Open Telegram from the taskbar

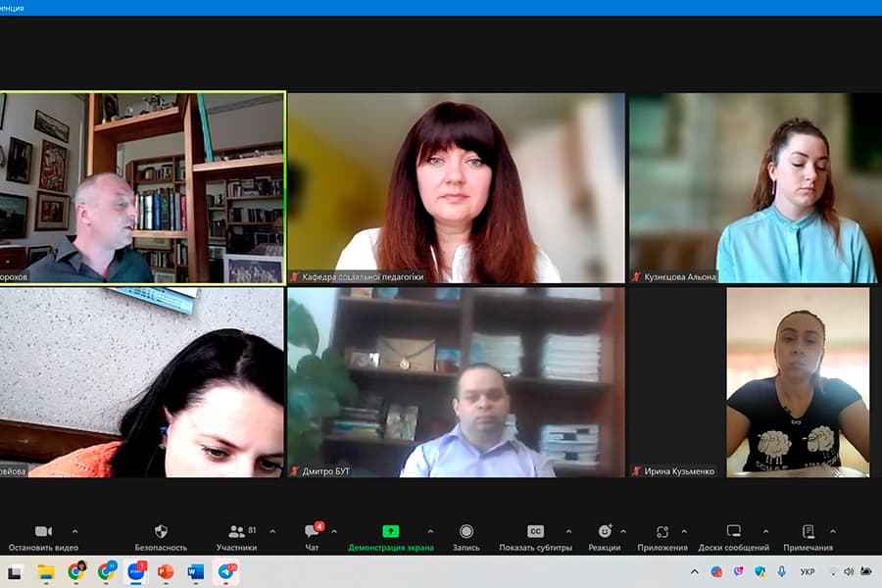coord(226,571)
